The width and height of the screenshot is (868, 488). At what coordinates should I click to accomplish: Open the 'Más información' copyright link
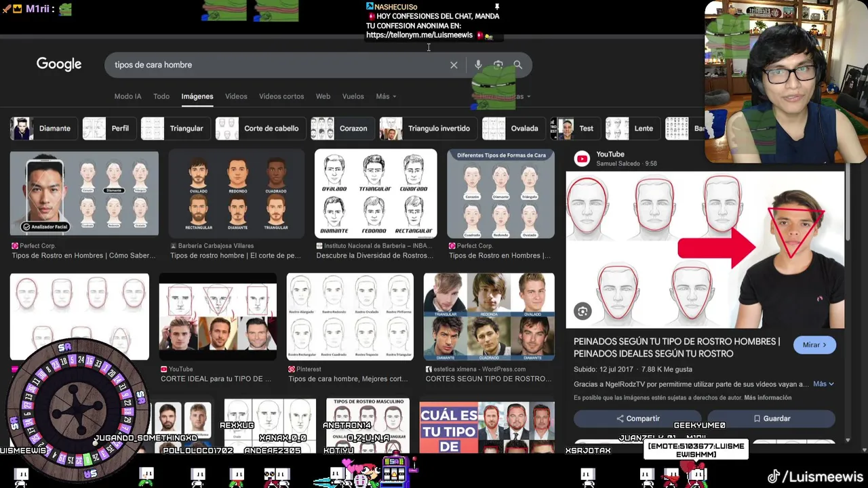pyautogui.click(x=768, y=398)
